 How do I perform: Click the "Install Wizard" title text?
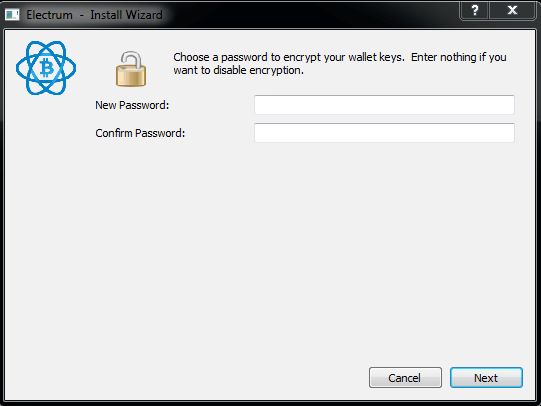pyautogui.click(x=126, y=15)
